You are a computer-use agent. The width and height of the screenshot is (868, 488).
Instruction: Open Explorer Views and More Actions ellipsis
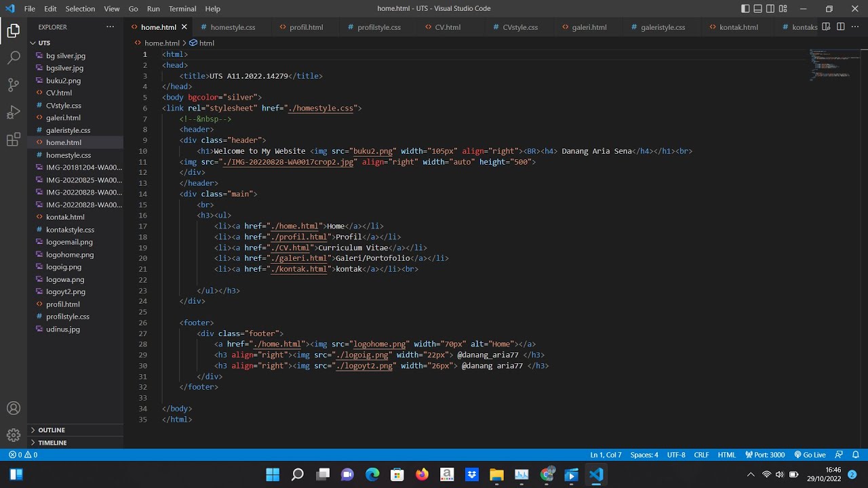point(111,27)
